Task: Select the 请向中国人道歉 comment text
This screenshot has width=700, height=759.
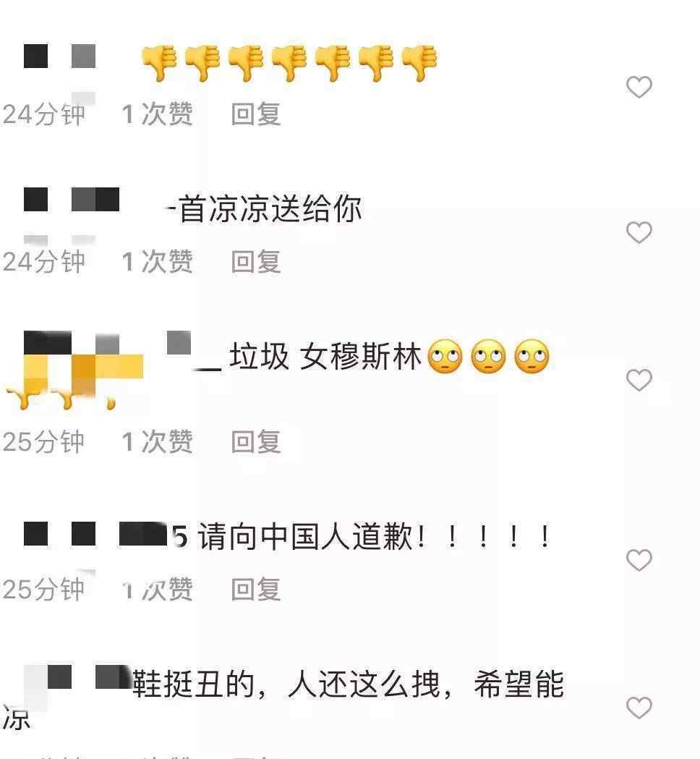Action: click(375, 536)
